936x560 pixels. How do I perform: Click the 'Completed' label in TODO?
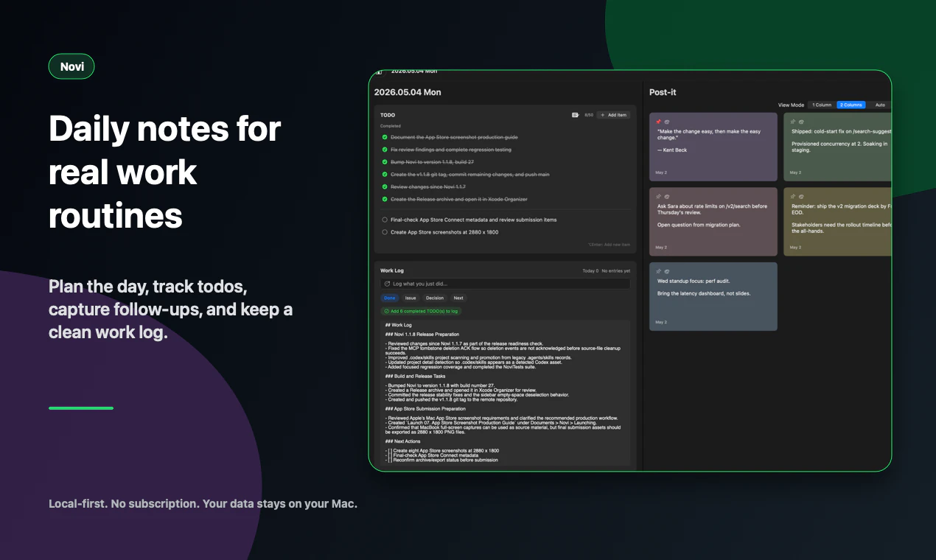(391, 126)
